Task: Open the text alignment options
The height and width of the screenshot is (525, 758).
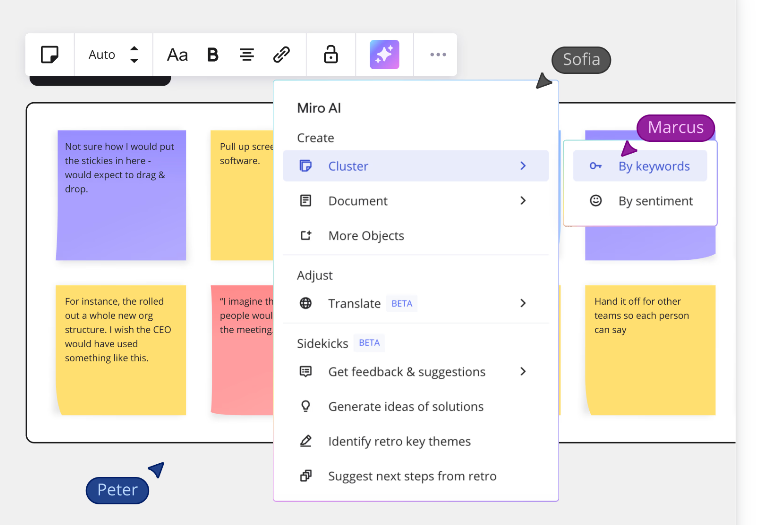Action: (x=247, y=55)
